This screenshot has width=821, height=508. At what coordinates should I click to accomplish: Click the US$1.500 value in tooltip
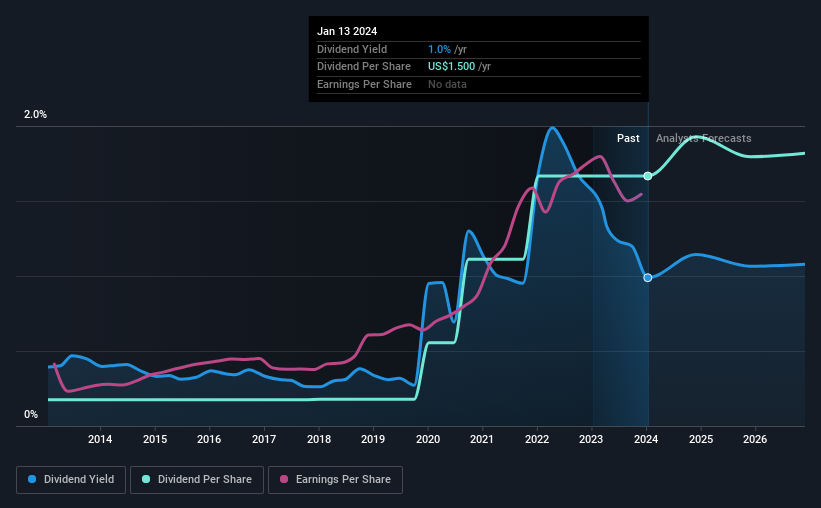[451, 67]
